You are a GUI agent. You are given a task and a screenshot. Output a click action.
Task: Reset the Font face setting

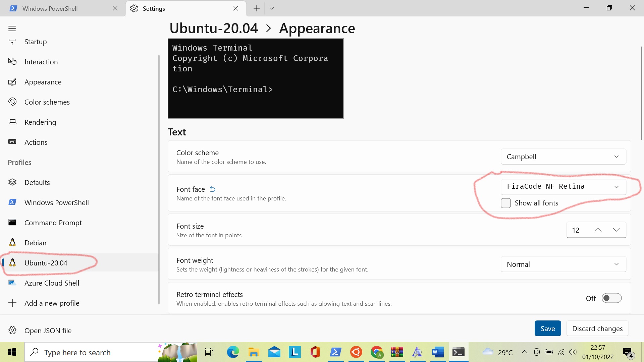click(212, 189)
